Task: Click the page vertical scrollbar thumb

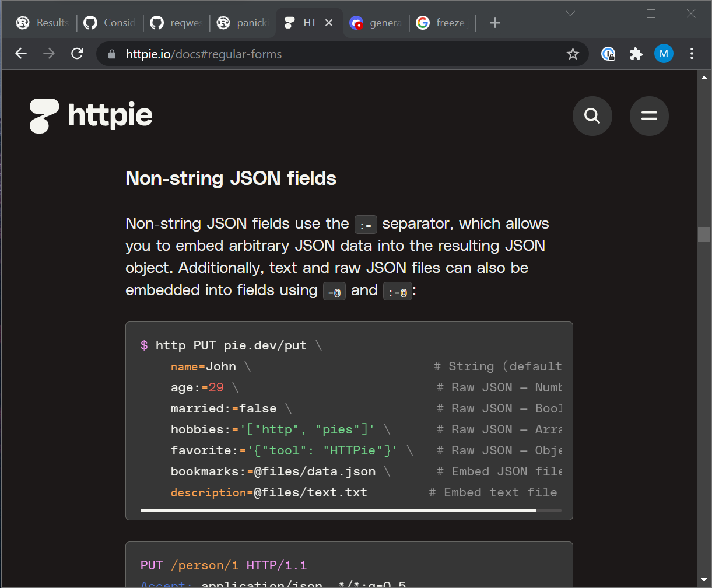Action: (x=704, y=234)
